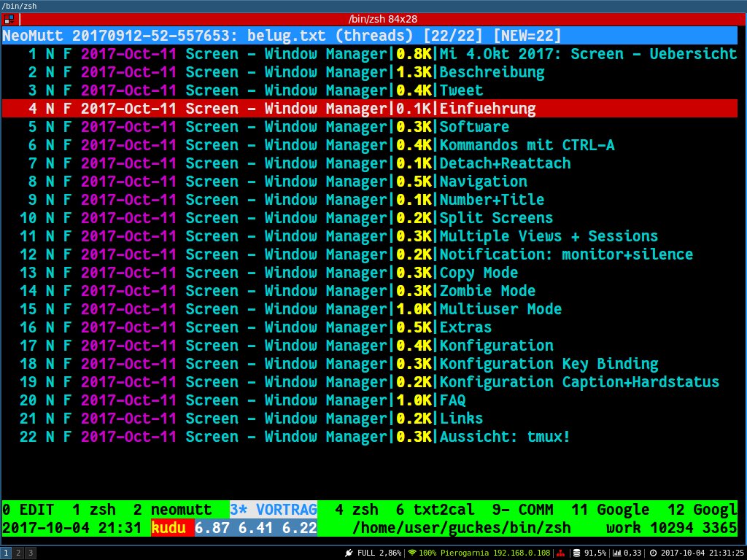Click the FULL 2,86% battery status
Image resolution: width=747 pixels, height=560 pixels.
(x=379, y=553)
